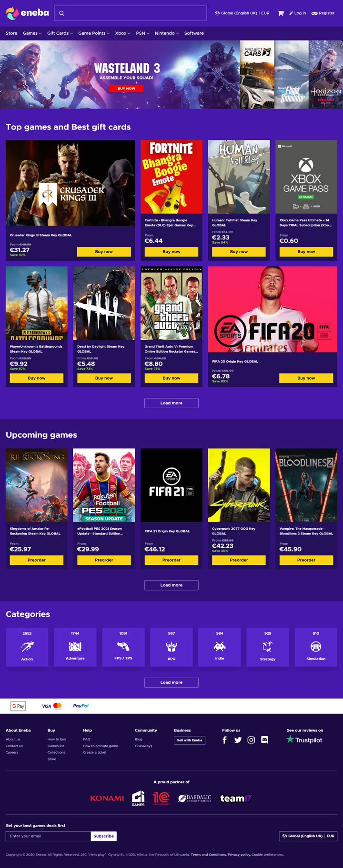Click the search magnifier icon

point(61,13)
